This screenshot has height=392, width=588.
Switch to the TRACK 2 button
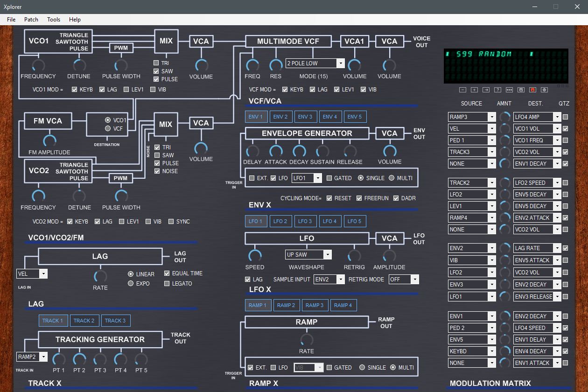coord(84,321)
